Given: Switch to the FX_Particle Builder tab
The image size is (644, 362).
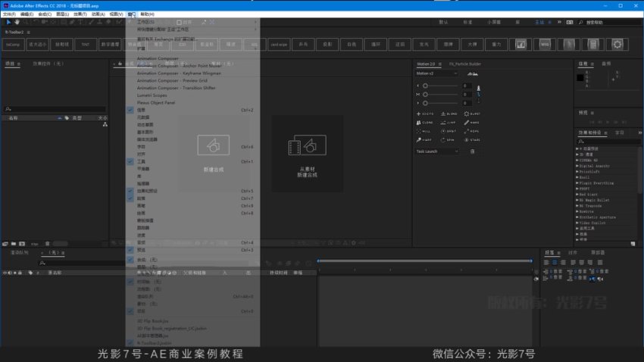Looking at the screenshot, I should 465,64.
